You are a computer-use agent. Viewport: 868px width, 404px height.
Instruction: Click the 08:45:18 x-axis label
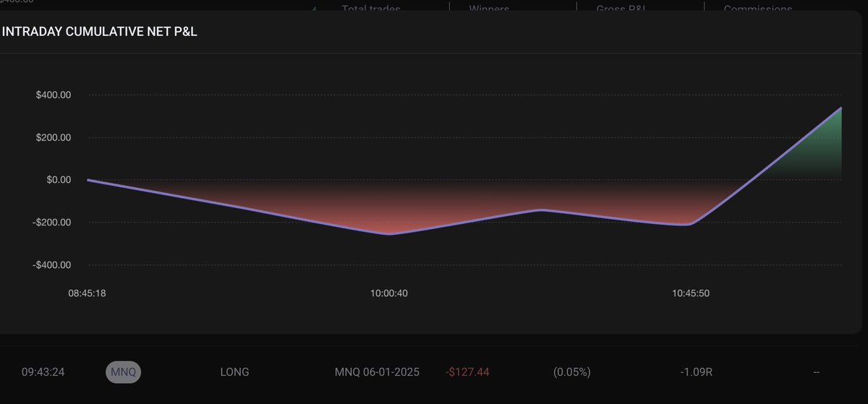tap(88, 293)
